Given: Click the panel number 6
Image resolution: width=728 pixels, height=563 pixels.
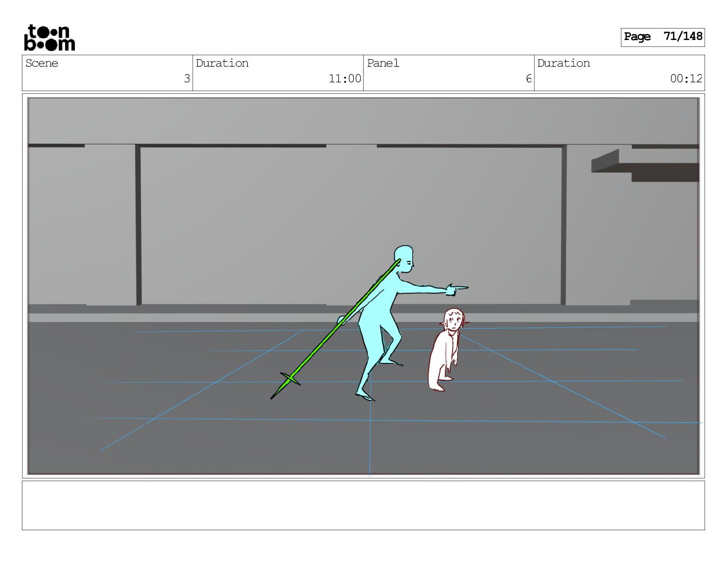Looking at the screenshot, I should (529, 79).
